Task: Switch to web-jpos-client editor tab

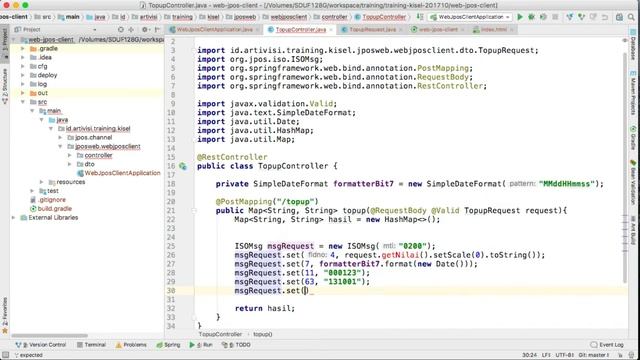Action: pyautogui.click(x=438, y=29)
